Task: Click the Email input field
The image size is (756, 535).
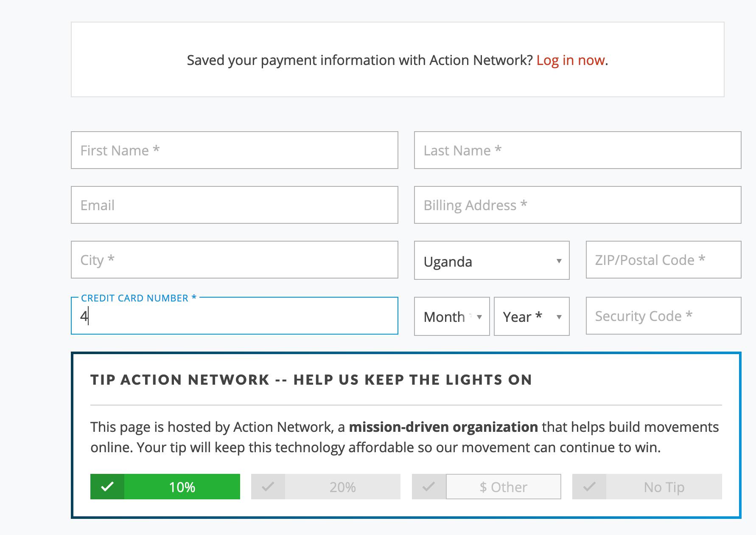Action: click(234, 205)
